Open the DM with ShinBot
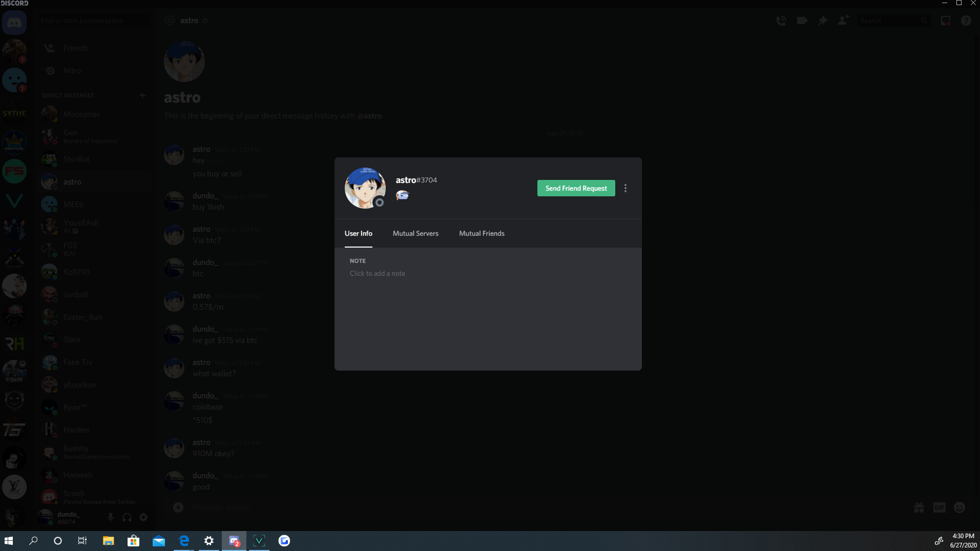Image resolution: width=980 pixels, height=551 pixels. [94, 159]
